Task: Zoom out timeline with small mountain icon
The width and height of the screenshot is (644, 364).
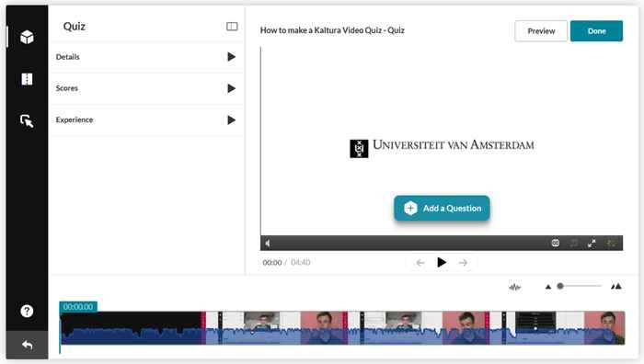Action: 548,287
